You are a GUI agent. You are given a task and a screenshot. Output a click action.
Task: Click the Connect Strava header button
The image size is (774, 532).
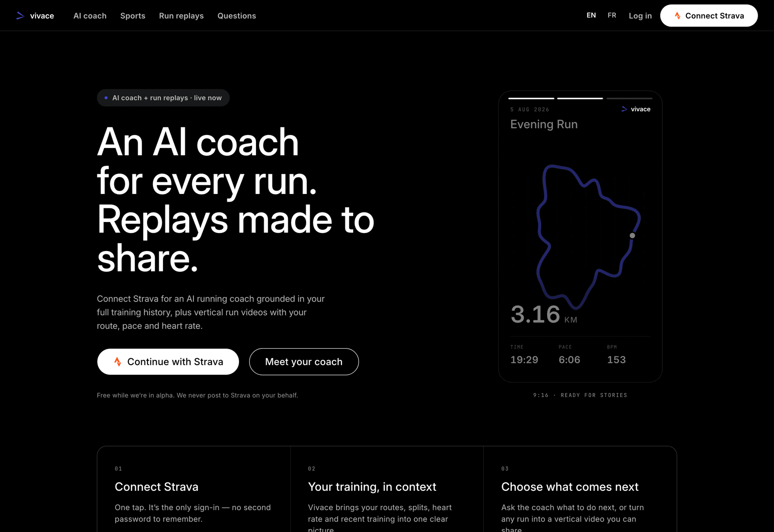tap(709, 15)
